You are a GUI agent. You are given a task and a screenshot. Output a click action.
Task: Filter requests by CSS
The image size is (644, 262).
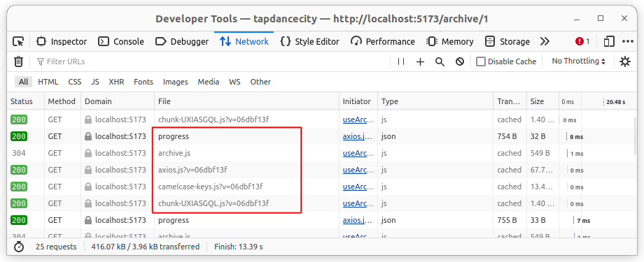[x=75, y=82]
